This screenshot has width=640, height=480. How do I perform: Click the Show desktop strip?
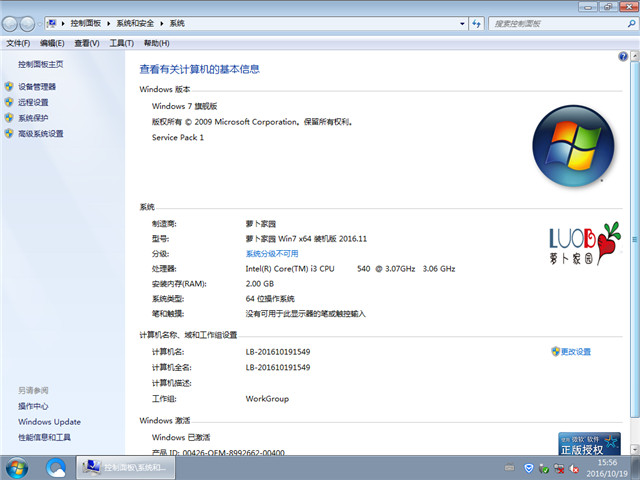(635, 468)
